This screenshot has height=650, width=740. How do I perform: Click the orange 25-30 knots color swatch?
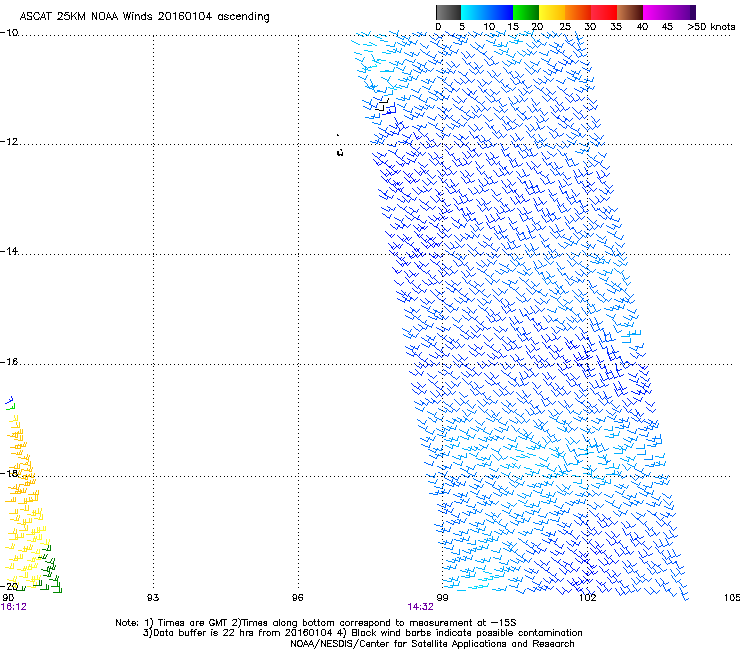578,12
